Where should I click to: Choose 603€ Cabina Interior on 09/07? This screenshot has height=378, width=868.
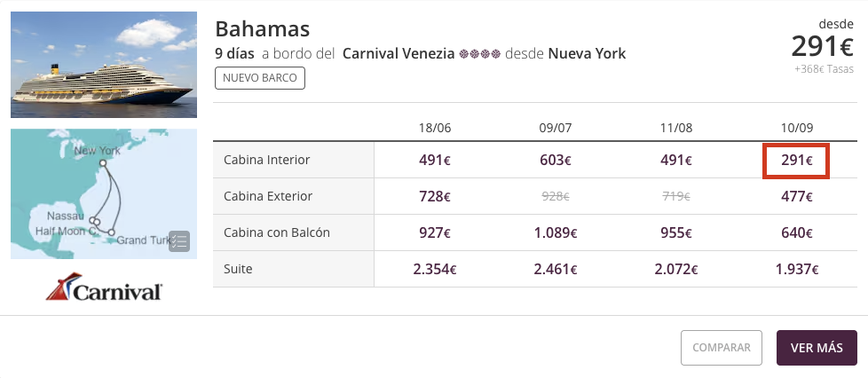(556, 161)
